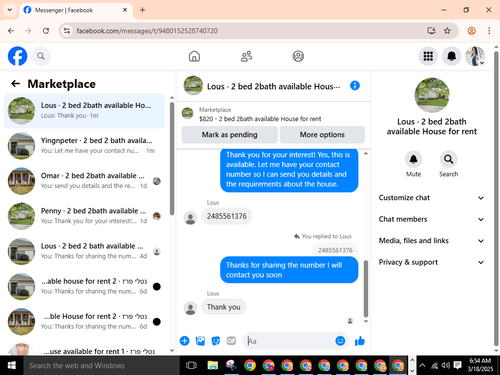500x375 pixels.
Task: Expand the Chat members section
Action: [431, 219]
